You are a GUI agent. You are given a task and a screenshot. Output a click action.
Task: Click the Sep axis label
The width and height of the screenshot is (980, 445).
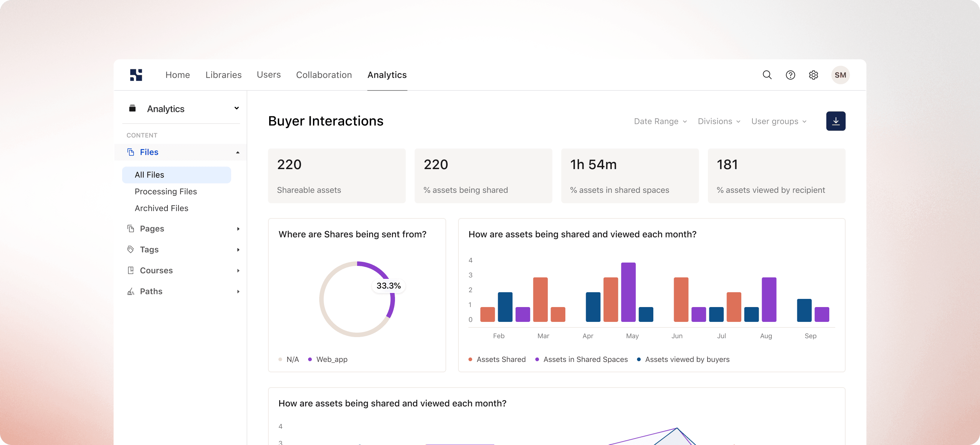(810, 336)
